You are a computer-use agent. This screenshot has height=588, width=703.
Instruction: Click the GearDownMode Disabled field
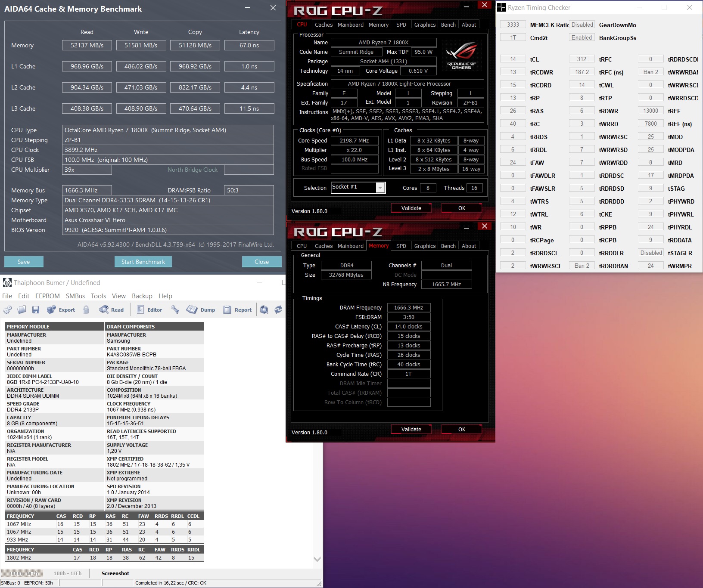pos(582,25)
